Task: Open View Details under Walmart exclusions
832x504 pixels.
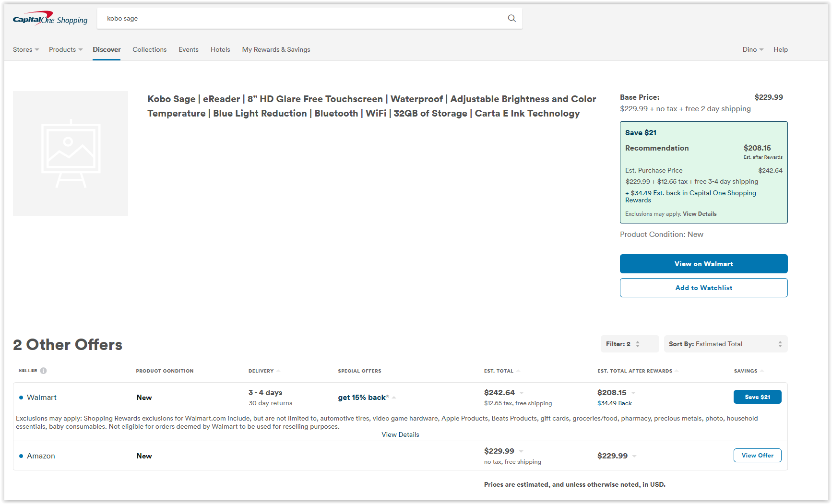Action: [x=400, y=434]
